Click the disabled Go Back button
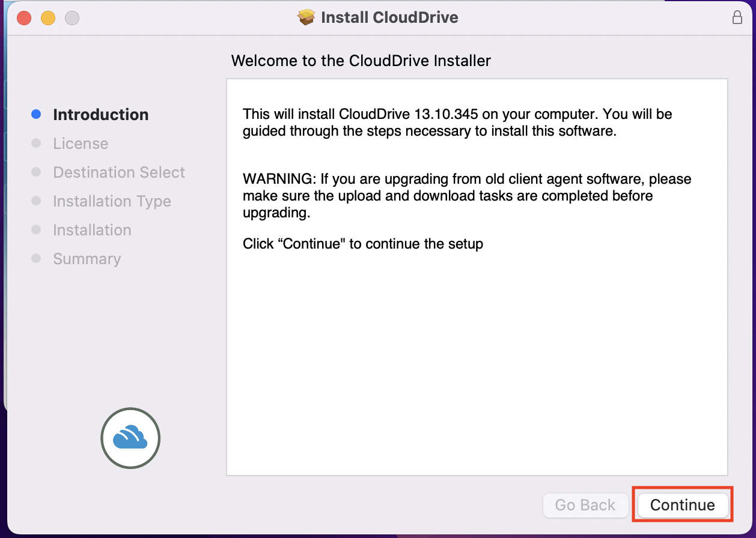The height and width of the screenshot is (538, 756). click(x=585, y=505)
